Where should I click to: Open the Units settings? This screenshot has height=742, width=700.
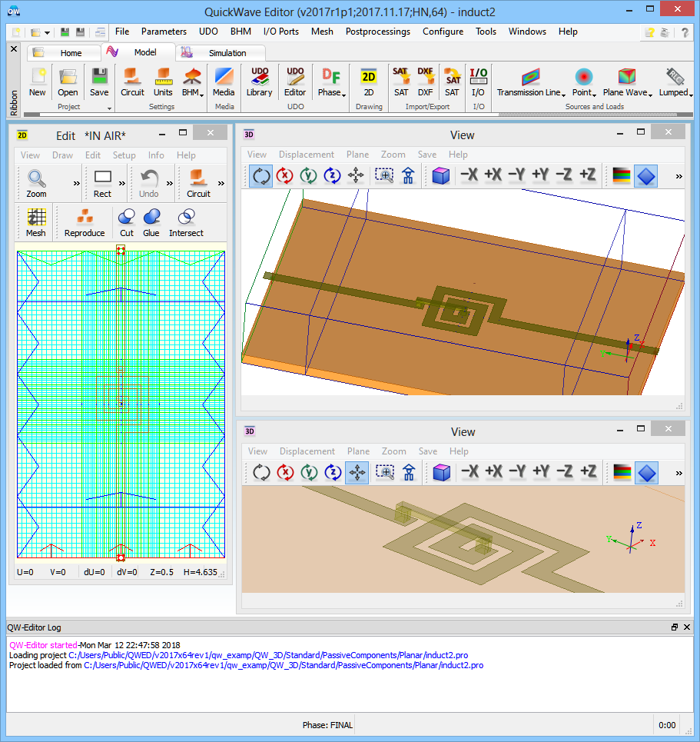tap(163, 82)
